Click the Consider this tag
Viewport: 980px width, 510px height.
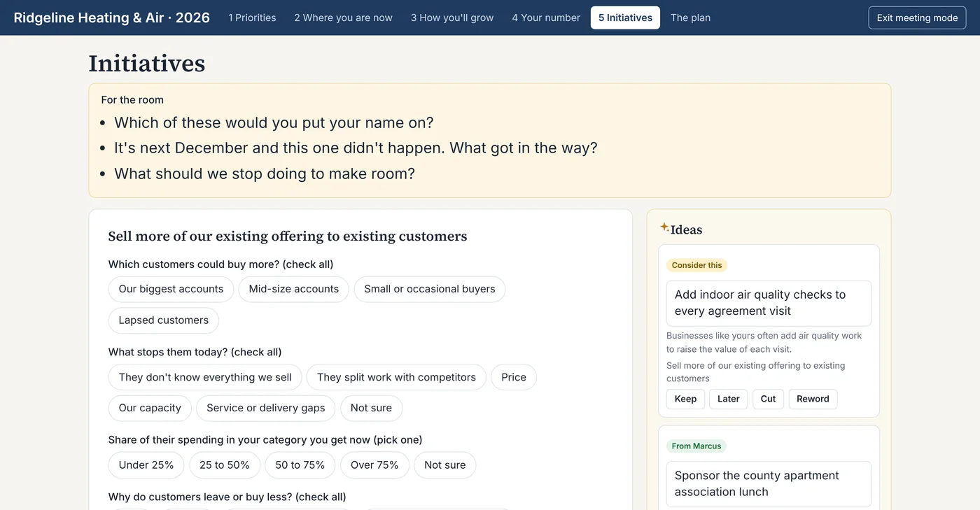click(696, 265)
